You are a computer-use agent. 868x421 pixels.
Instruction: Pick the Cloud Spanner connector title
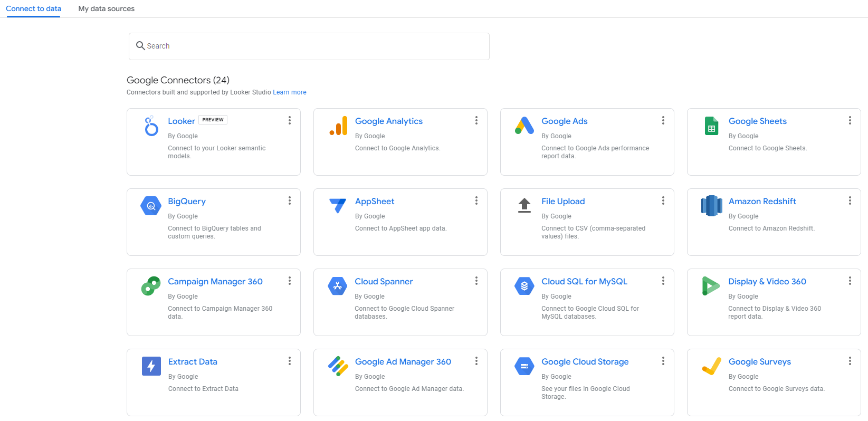384,282
